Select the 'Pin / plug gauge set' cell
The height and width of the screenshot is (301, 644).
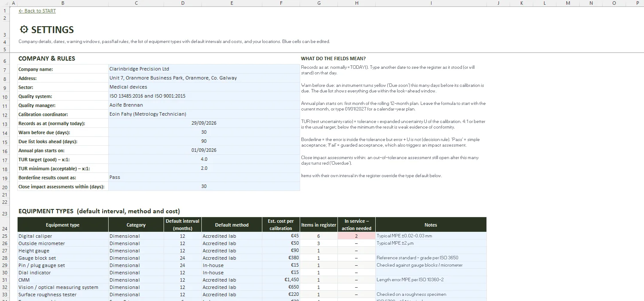63,265
